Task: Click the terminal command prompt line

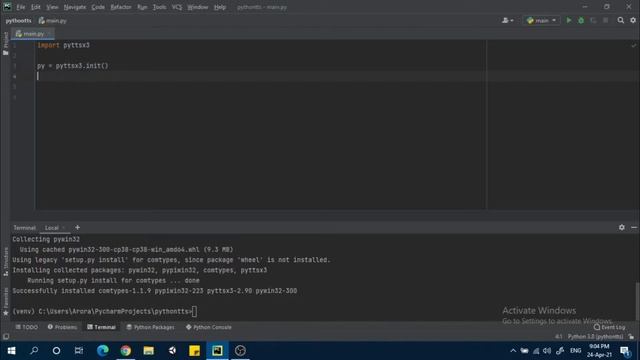Action: coord(104,311)
